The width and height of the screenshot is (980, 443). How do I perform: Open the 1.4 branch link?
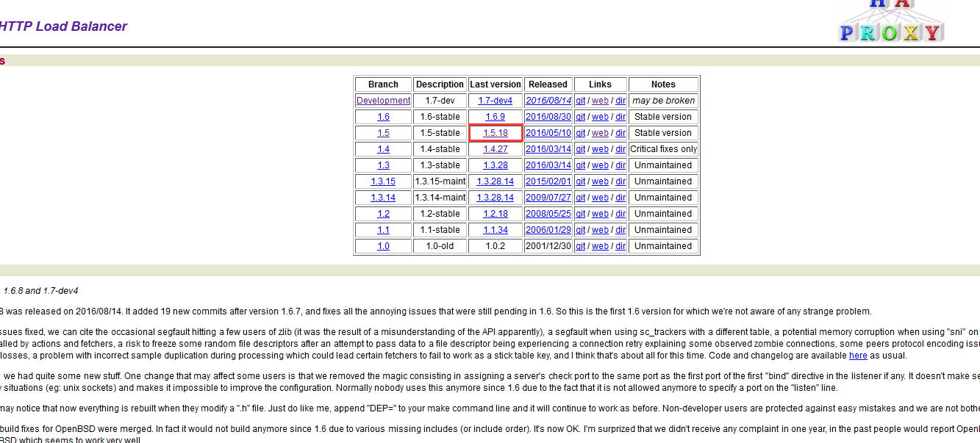coord(383,149)
